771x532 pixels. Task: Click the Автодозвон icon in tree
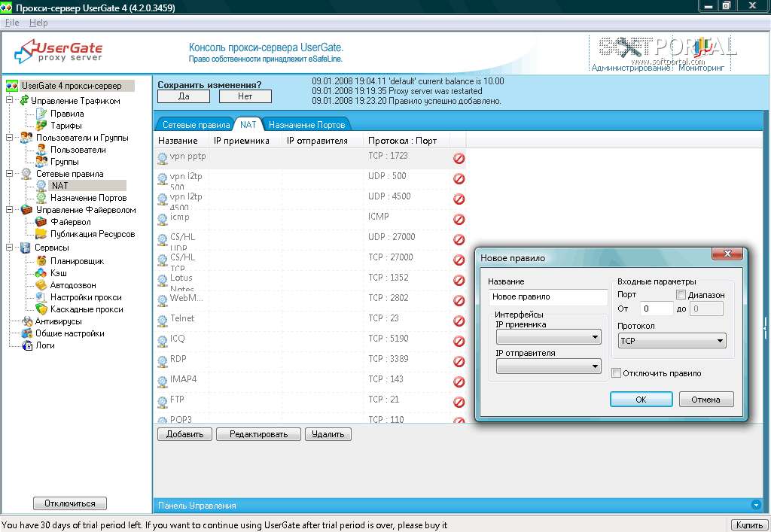point(41,285)
